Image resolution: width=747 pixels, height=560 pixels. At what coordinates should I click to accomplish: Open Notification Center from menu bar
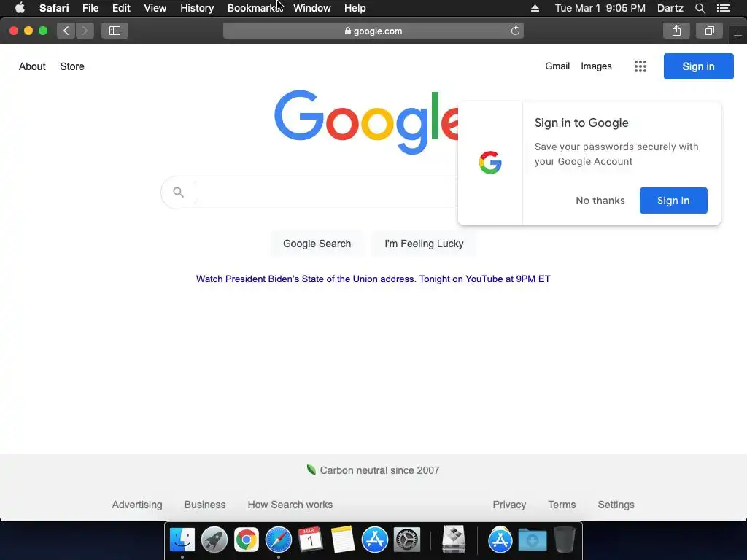point(724,8)
